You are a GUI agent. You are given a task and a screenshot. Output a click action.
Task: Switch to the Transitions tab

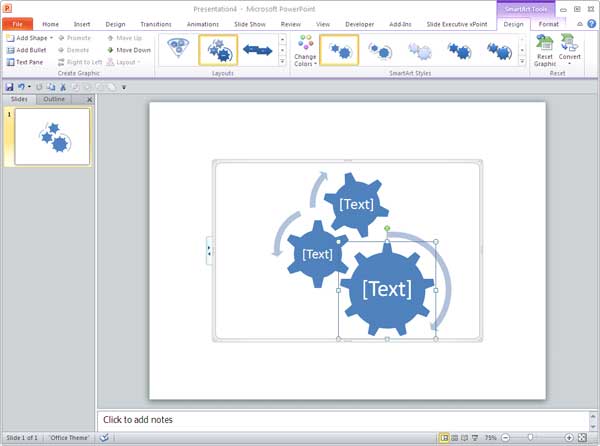point(156,24)
